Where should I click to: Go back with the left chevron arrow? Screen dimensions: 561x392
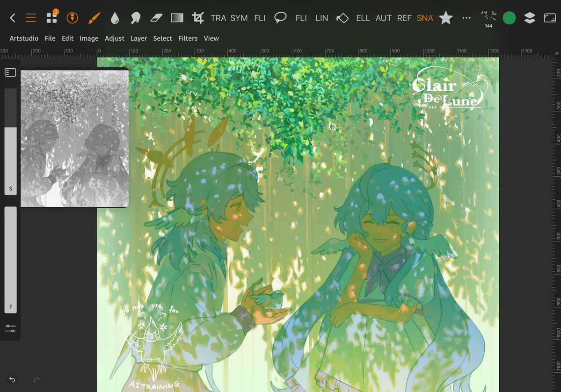(x=13, y=18)
